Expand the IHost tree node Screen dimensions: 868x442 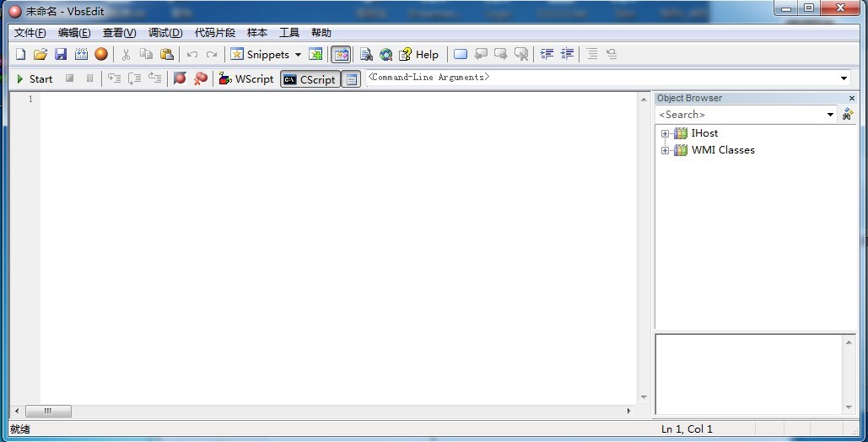666,133
